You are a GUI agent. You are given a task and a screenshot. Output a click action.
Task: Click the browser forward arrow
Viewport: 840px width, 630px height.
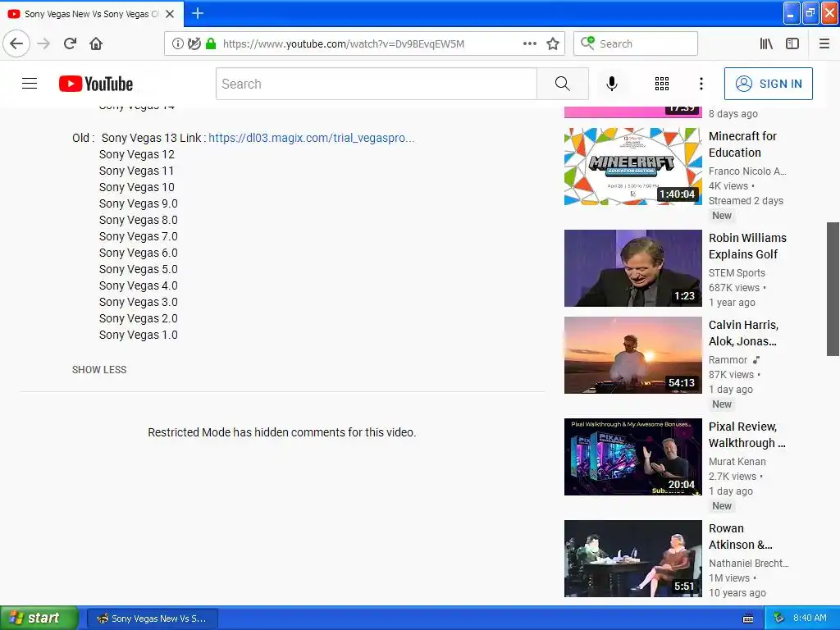43,43
